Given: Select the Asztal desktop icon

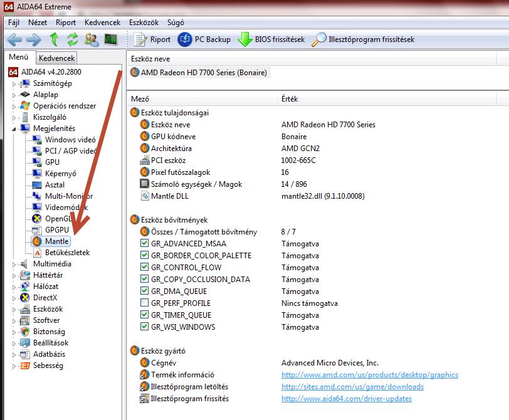Looking at the screenshot, I should pyautogui.click(x=37, y=185).
